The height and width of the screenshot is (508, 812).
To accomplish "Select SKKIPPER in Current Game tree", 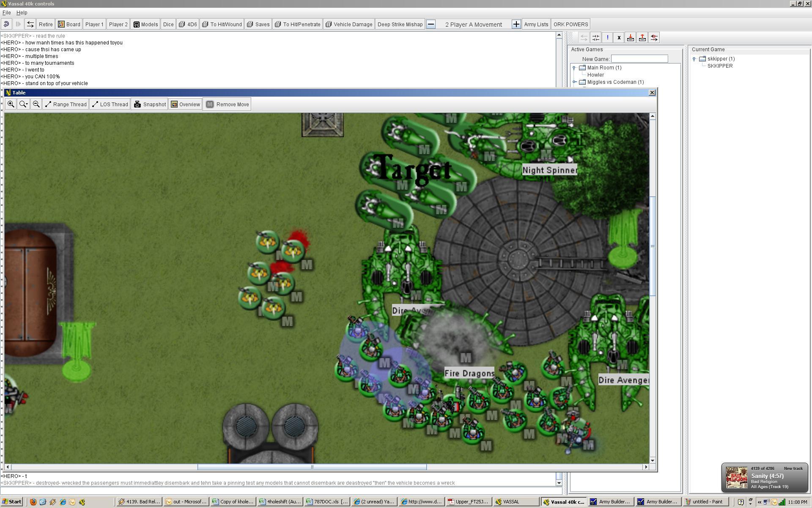I will [x=720, y=66].
